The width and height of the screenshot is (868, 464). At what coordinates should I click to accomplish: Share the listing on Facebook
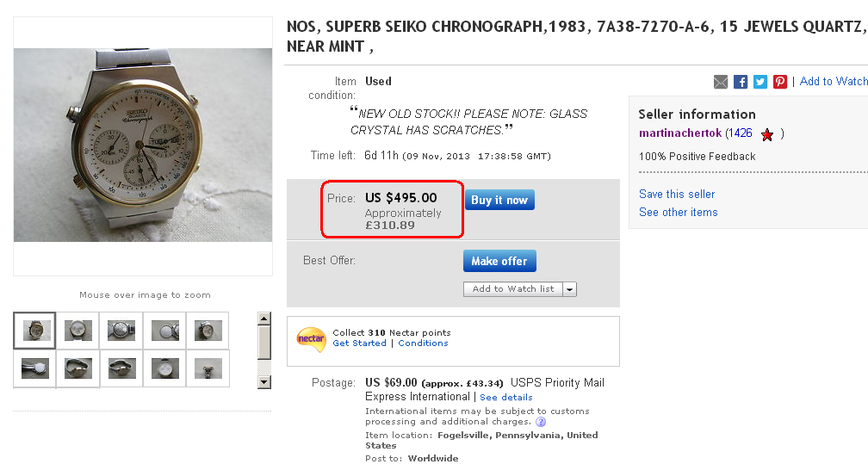click(741, 82)
